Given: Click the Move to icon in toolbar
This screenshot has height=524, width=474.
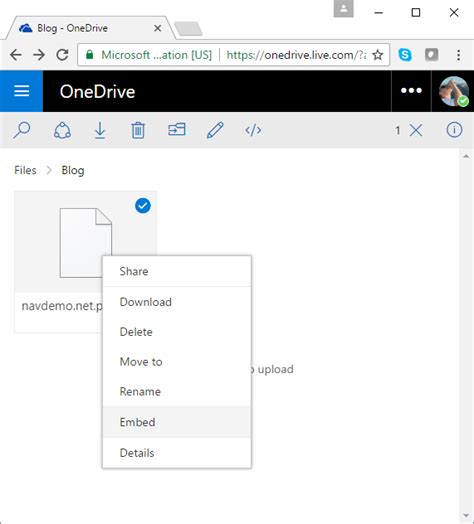Looking at the screenshot, I should (176, 130).
